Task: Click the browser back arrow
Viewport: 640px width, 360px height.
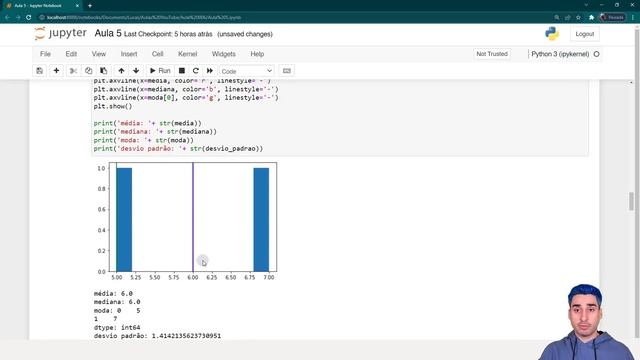Action: coord(7,18)
